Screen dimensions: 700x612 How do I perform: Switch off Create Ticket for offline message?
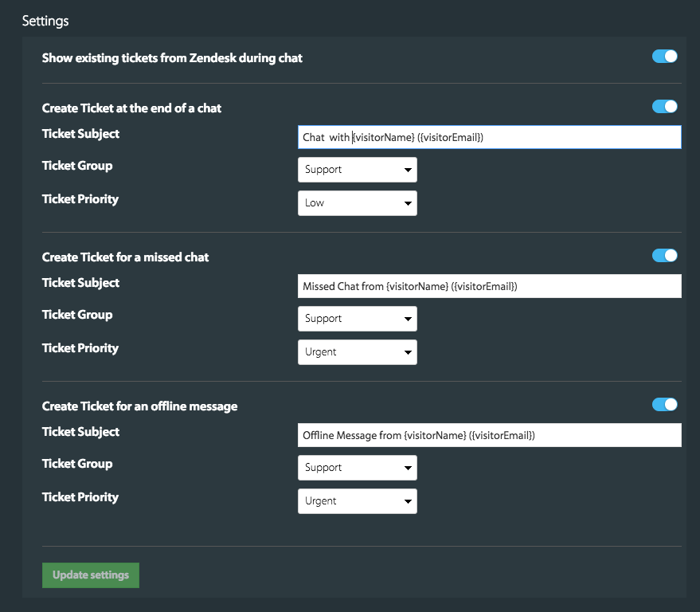(664, 405)
